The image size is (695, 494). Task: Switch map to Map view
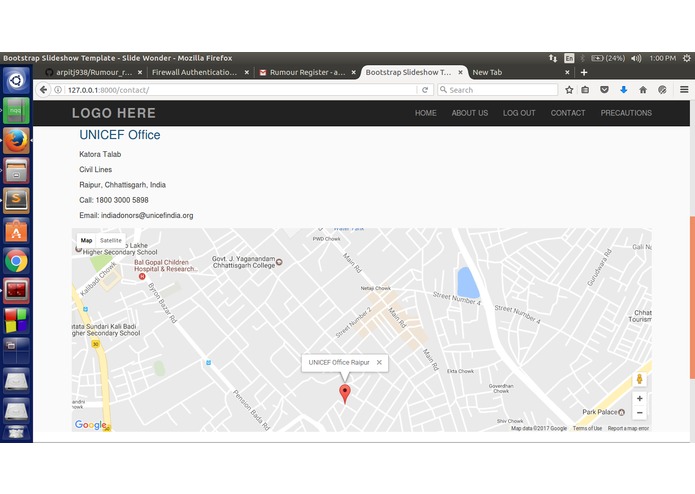(86, 240)
